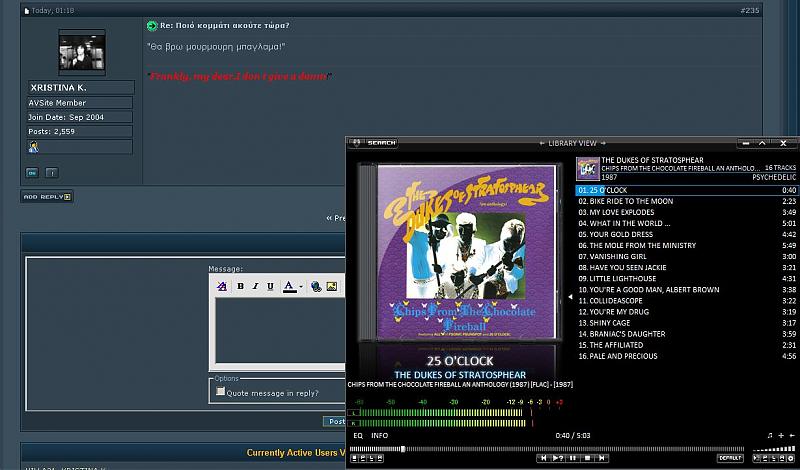This screenshot has height=470, width=800.
Task: Select track 07. VANISHING GIRL
Action: tap(687, 256)
